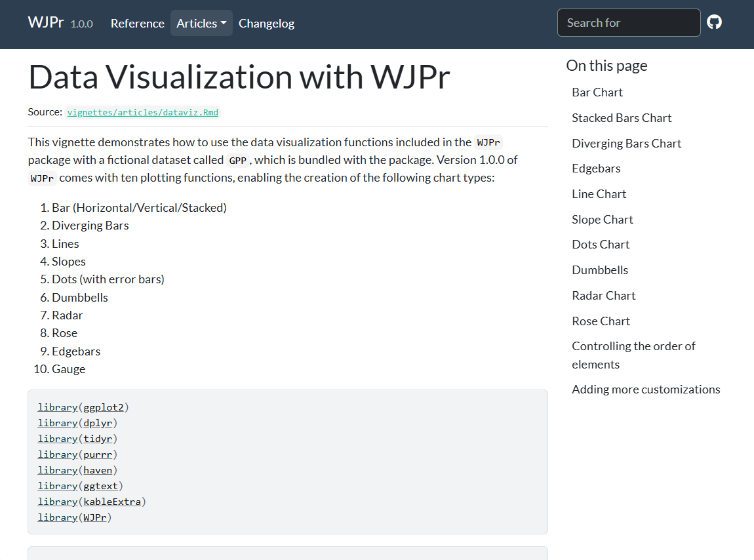Open the kableExtra package link in code
Viewport: 754px width, 560px height.
[x=112, y=502]
